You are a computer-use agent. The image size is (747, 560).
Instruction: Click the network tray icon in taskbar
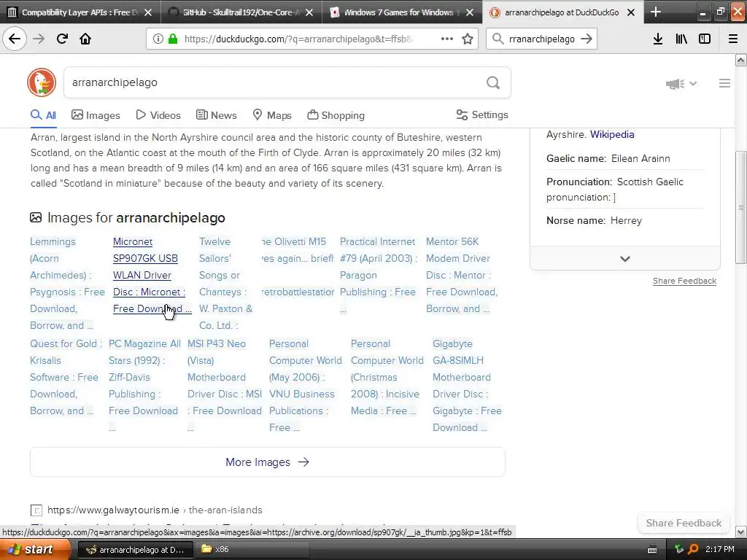(x=679, y=550)
